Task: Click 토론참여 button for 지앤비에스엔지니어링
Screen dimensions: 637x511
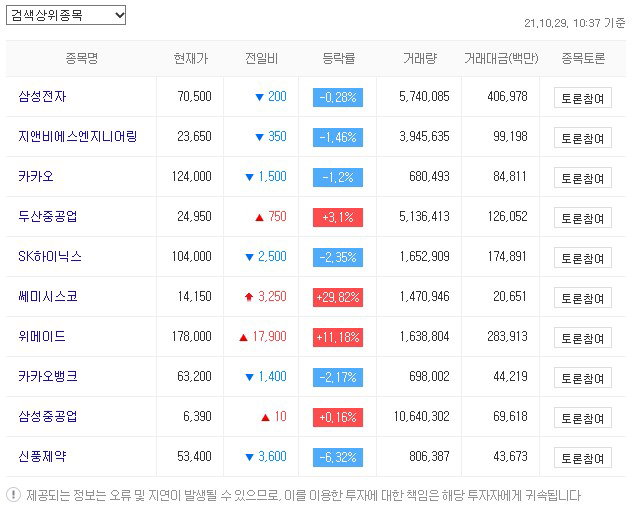Action: 583,138
